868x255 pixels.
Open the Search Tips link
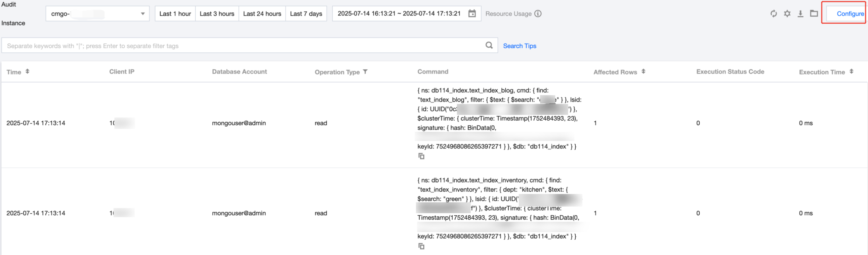point(520,46)
